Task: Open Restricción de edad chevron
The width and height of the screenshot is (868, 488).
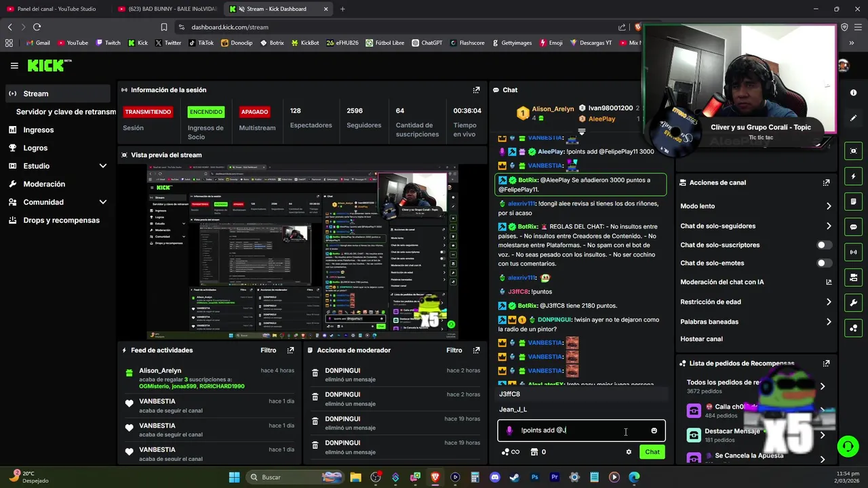Action: (x=828, y=302)
